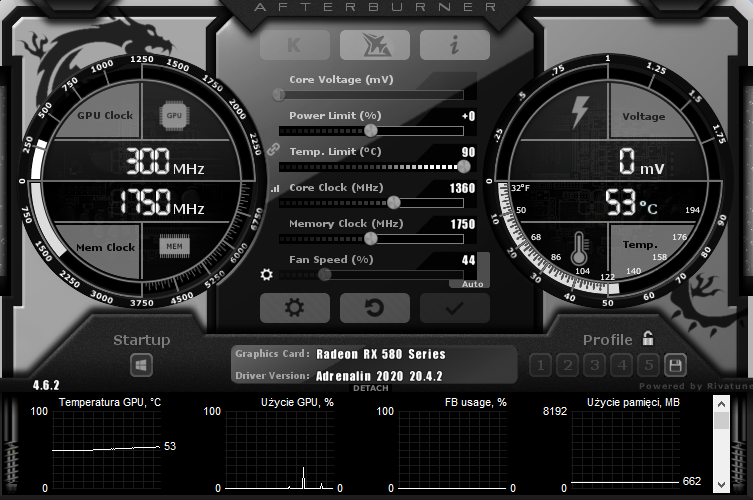753x500 pixels.
Task: Click the Użycie pamięci graph
Action: 625,450
